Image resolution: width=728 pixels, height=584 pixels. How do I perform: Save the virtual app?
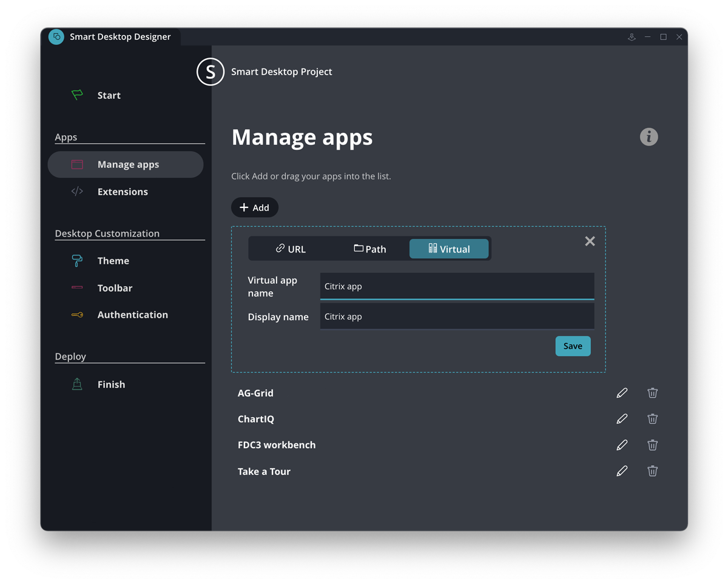pos(573,346)
